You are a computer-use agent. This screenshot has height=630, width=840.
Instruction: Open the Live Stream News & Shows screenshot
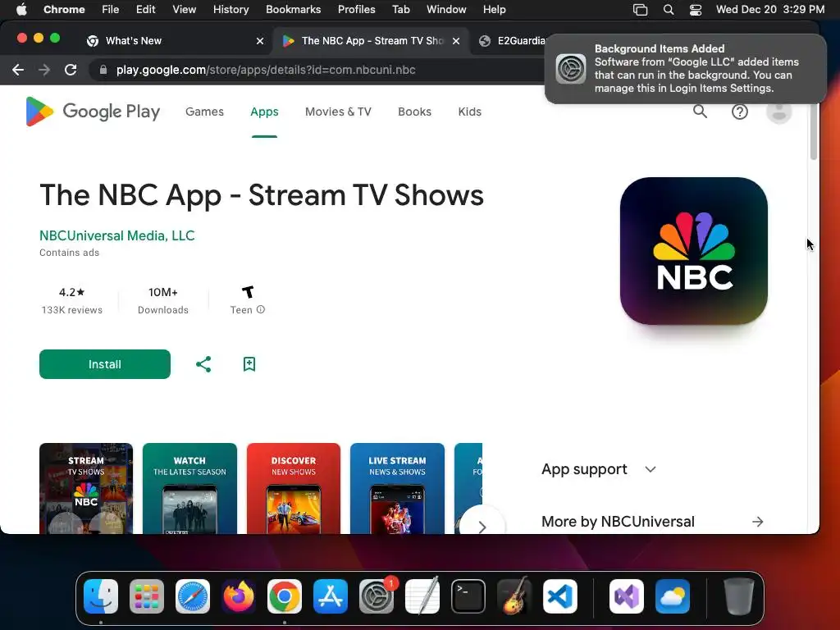(397, 489)
